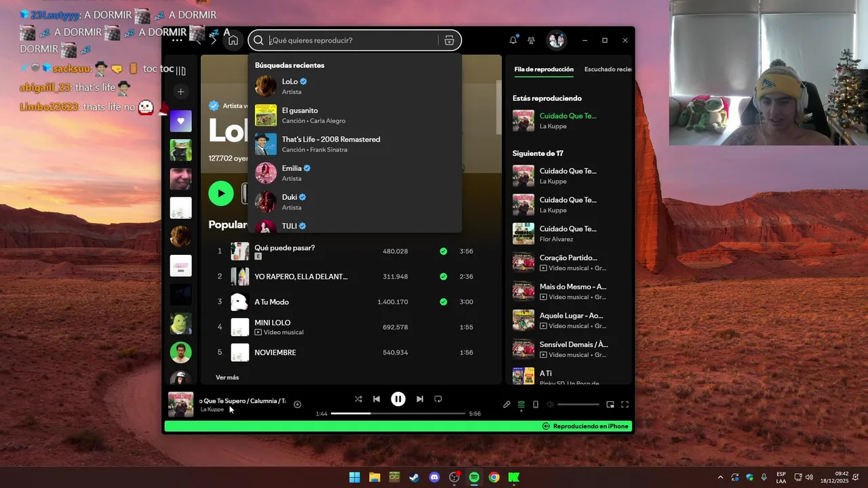
Task: Pause the current song
Action: pyautogui.click(x=398, y=399)
